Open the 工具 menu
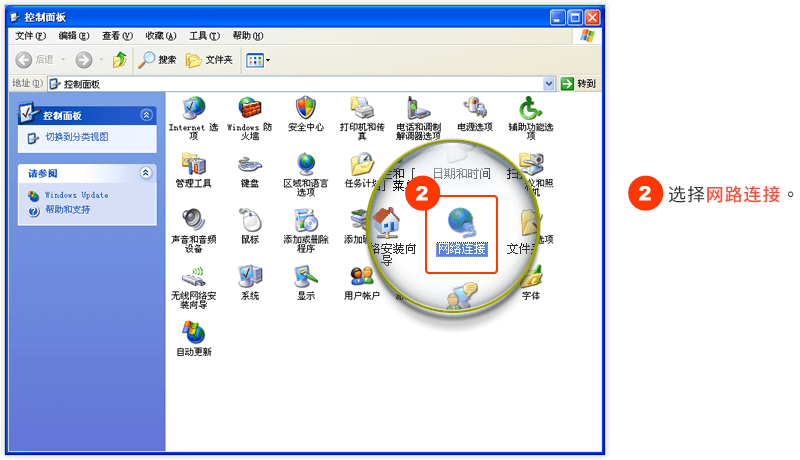The image size is (800, 460). (205, 35)
